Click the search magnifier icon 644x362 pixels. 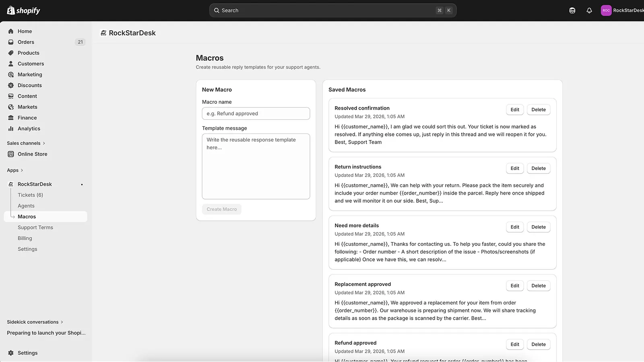click(217, 10)
